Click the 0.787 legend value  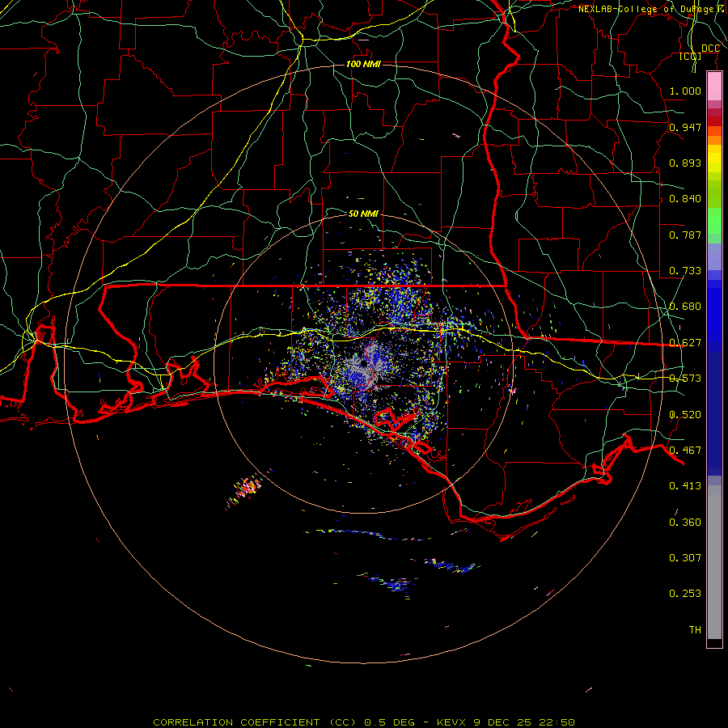click(685, 235)
